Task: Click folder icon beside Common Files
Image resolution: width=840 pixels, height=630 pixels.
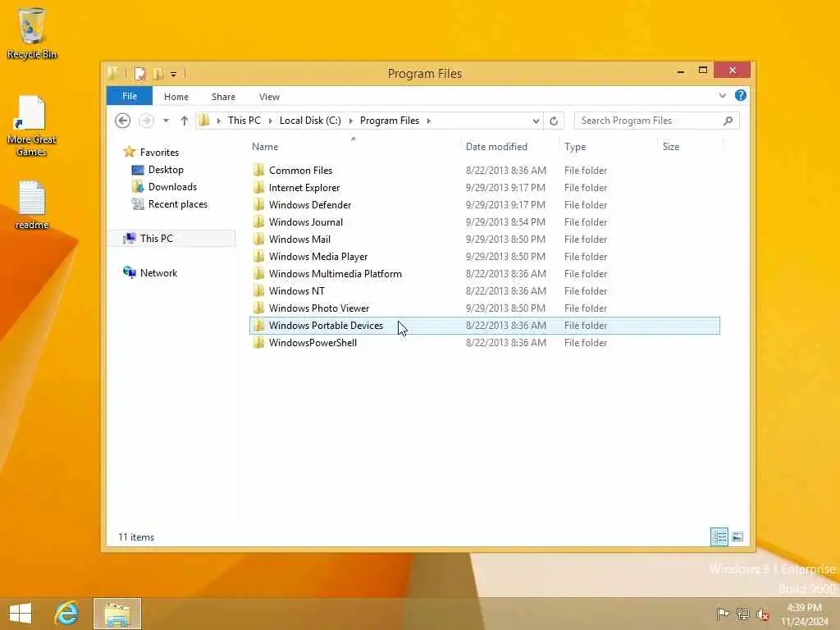Action: click(x=258, y=170)
